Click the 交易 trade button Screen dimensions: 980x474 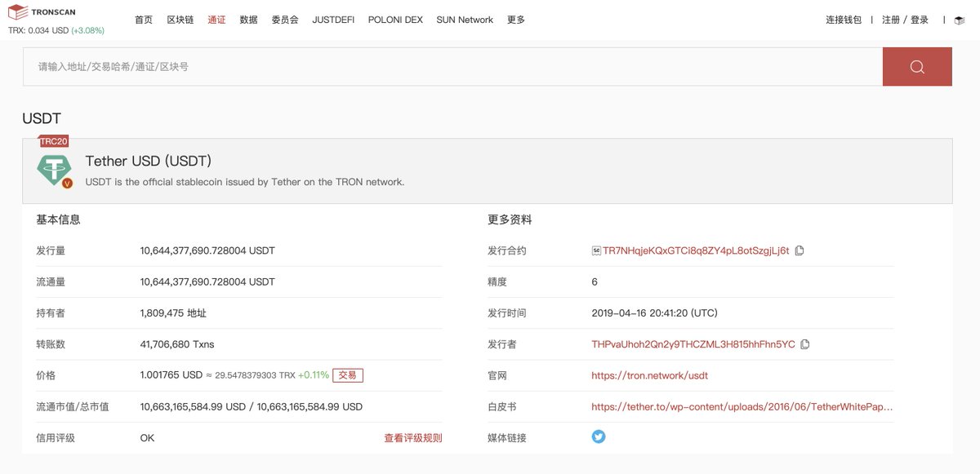point(348,375)
